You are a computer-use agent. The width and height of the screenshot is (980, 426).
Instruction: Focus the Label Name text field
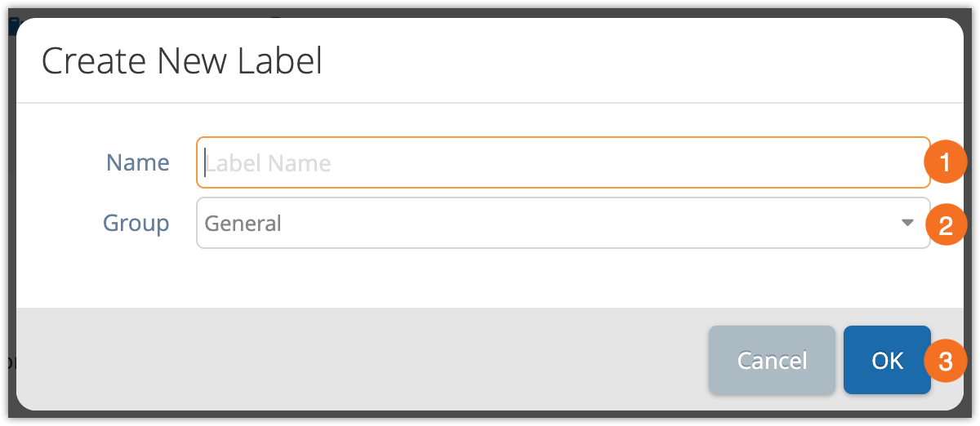tap(563, 162)
